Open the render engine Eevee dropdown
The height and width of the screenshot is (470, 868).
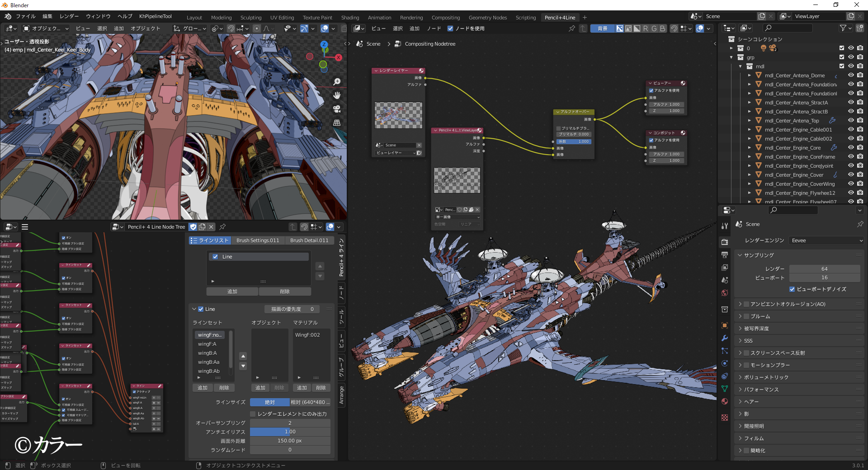point(826,240)
